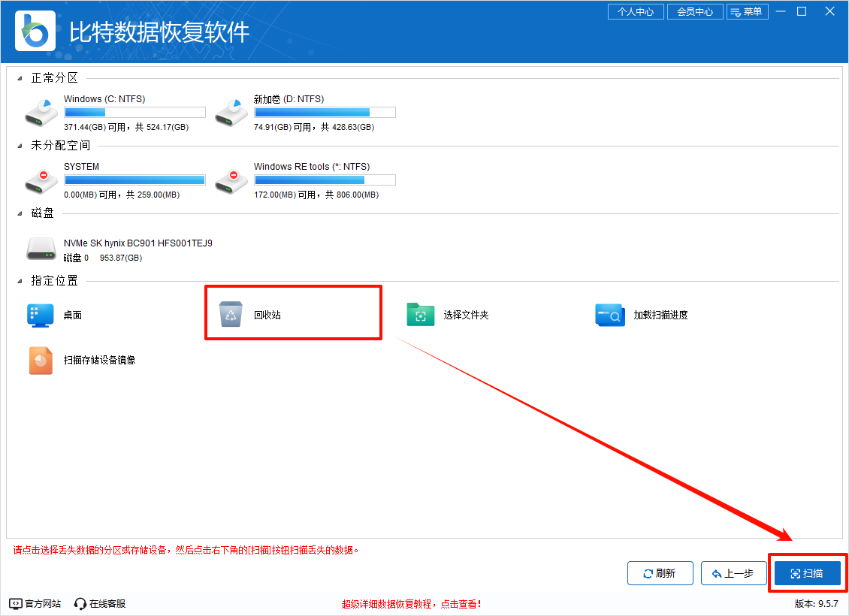Select the Windows RE tools partition icon
This screenshot has width=849, height=616.
[x=231, y=180]
